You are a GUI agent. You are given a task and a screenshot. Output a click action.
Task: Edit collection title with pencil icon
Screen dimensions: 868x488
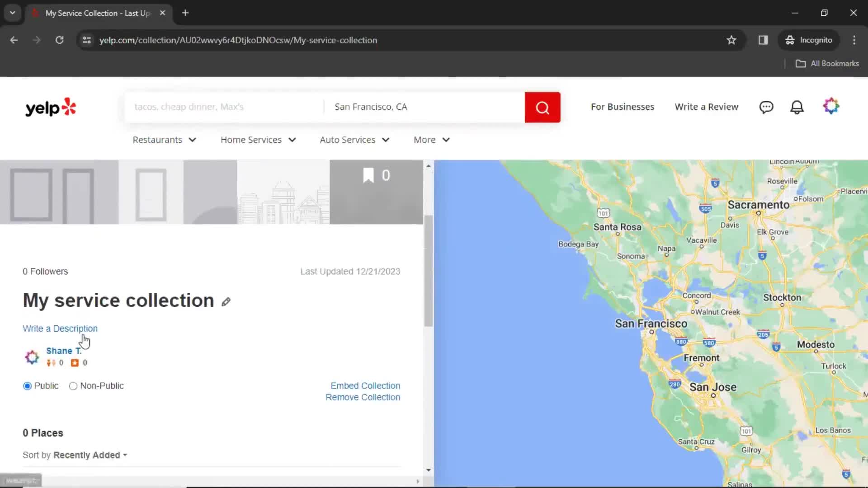pyautogui.click(x=226, y=301)
